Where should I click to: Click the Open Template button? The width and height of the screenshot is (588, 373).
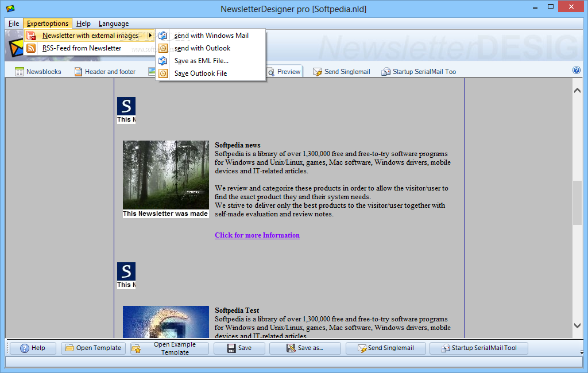pos(94,348)
